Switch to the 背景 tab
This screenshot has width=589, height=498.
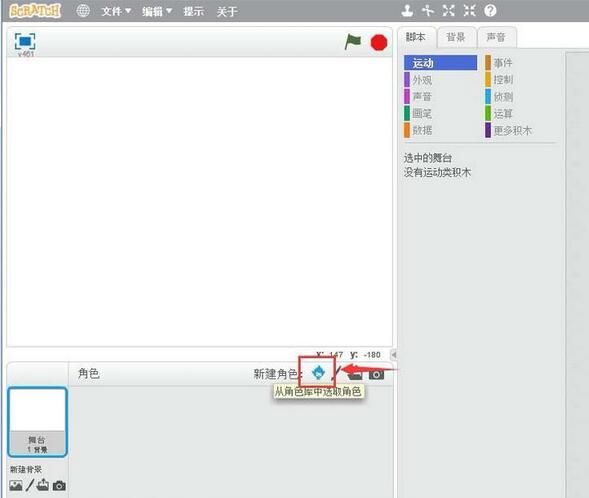click(x=456, y=37)
